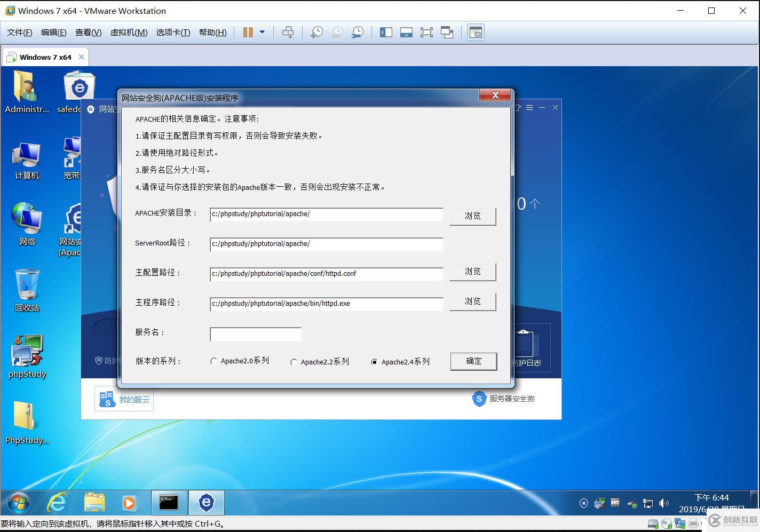Select Apache2.0系列 radio button

[213, 361]
